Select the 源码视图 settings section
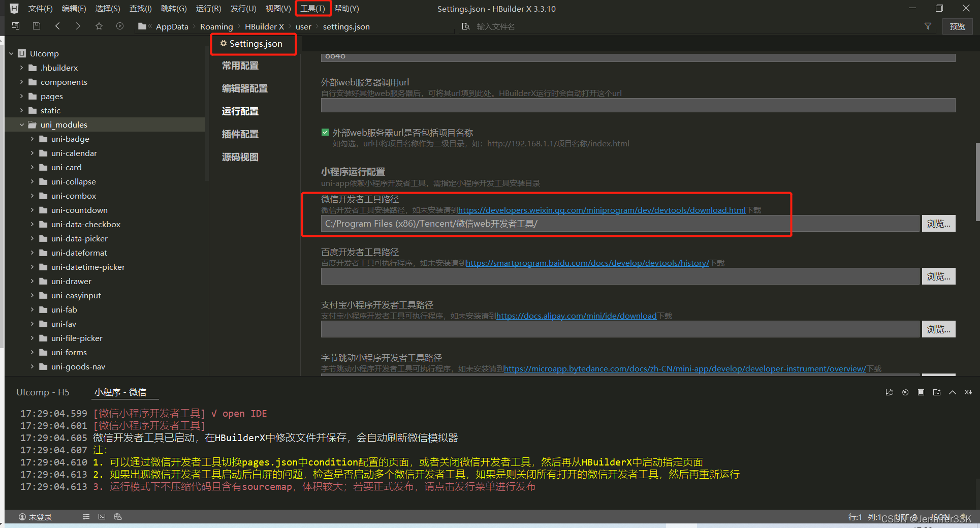 240,157
